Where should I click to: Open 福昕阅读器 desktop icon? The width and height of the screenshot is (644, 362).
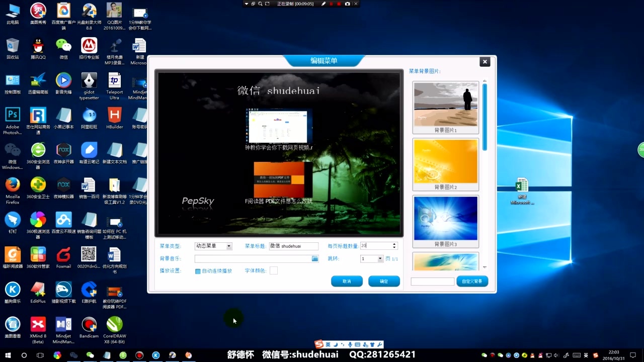[13, 257]
